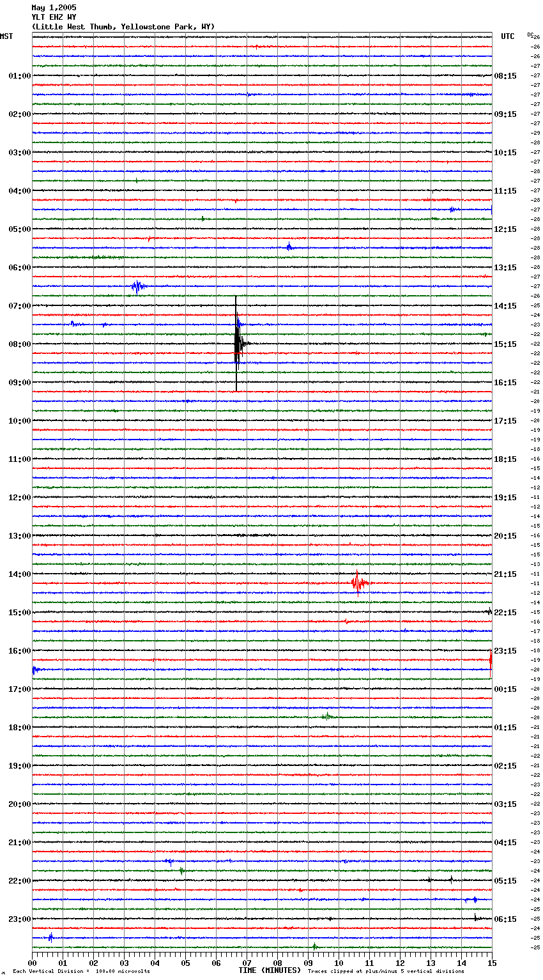Click minute tick label 10 on bottom axis
543x980 pixels.
point(339,963)
